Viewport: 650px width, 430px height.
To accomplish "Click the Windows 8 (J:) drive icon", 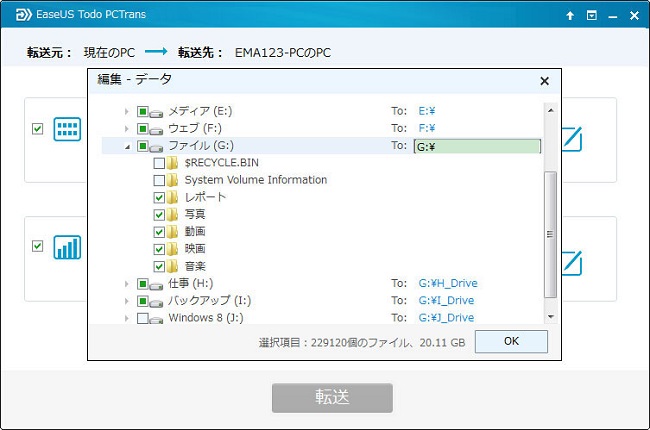I will pos(156,320).
